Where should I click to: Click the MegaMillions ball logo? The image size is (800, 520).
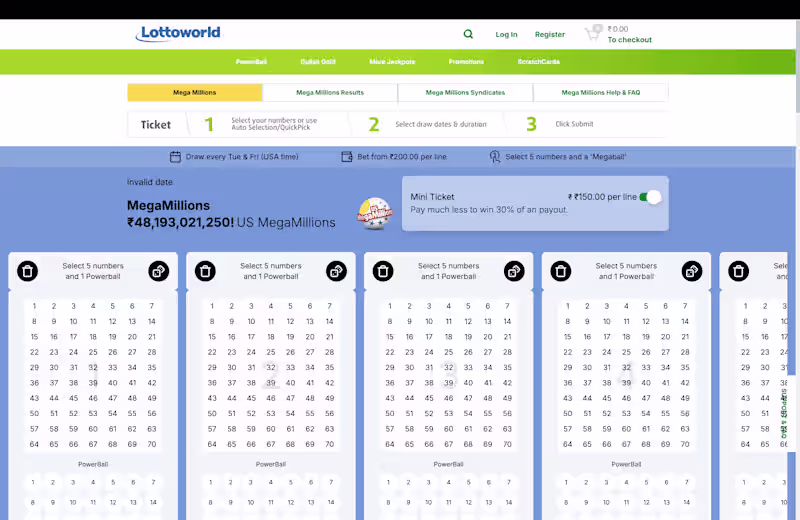[x=375, y=213]
